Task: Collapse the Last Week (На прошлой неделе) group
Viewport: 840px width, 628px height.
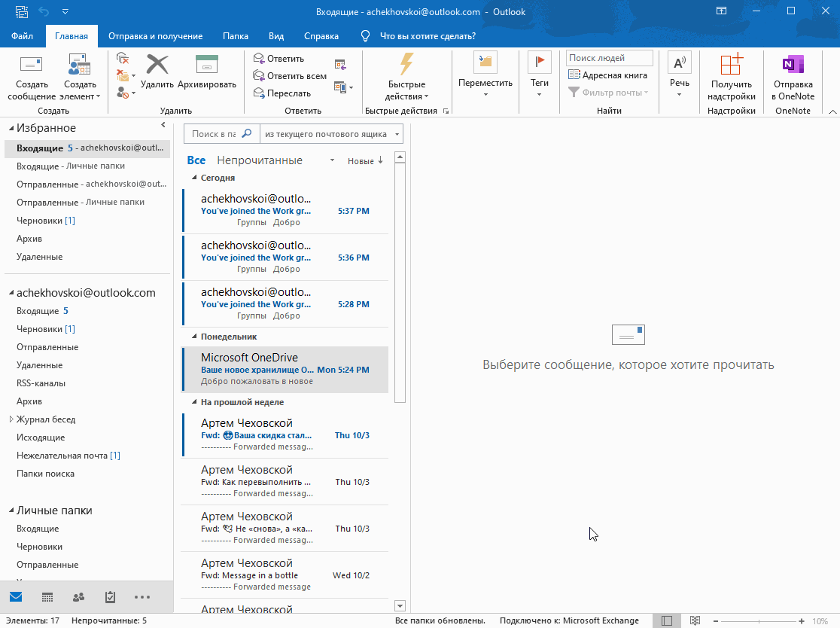Action: [x=194, y=402]
